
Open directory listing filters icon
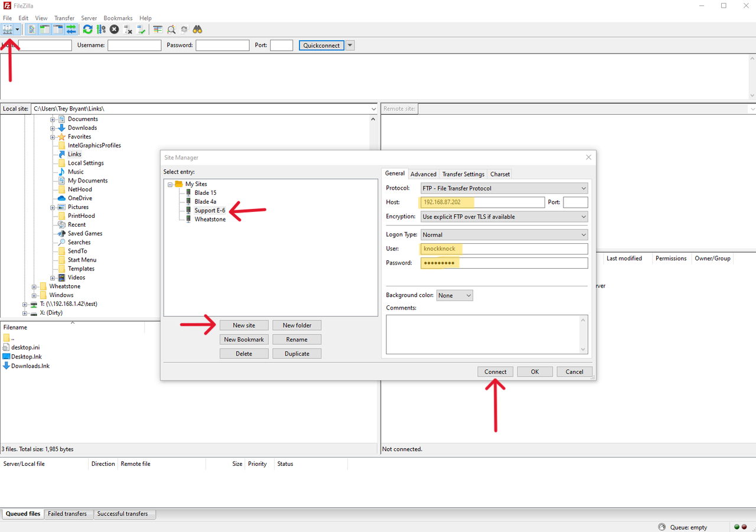[158, 29]
